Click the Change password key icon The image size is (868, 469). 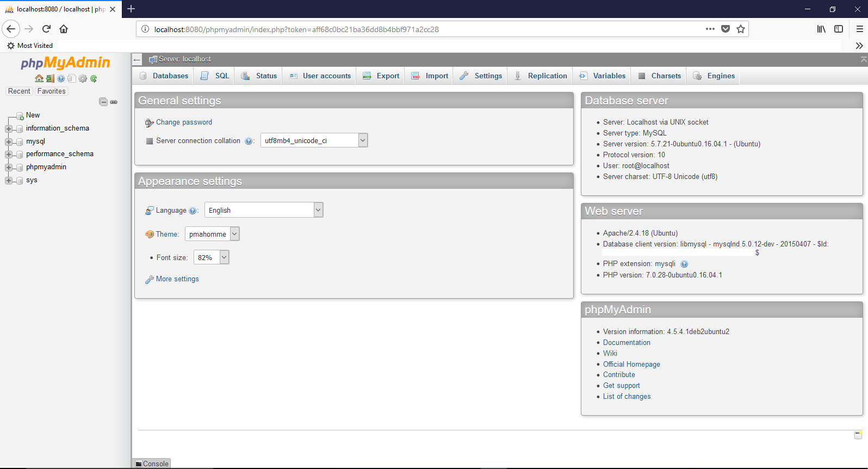point(150,123)
